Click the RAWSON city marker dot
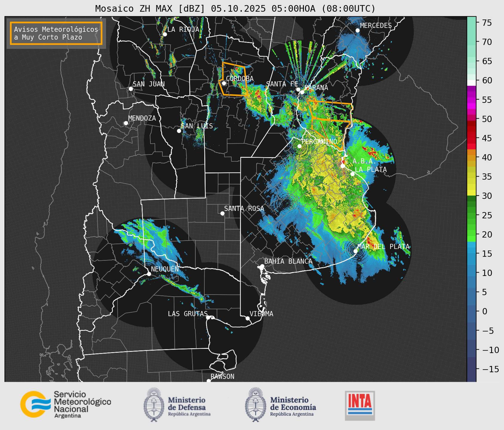504x430 pixels. 209,381
